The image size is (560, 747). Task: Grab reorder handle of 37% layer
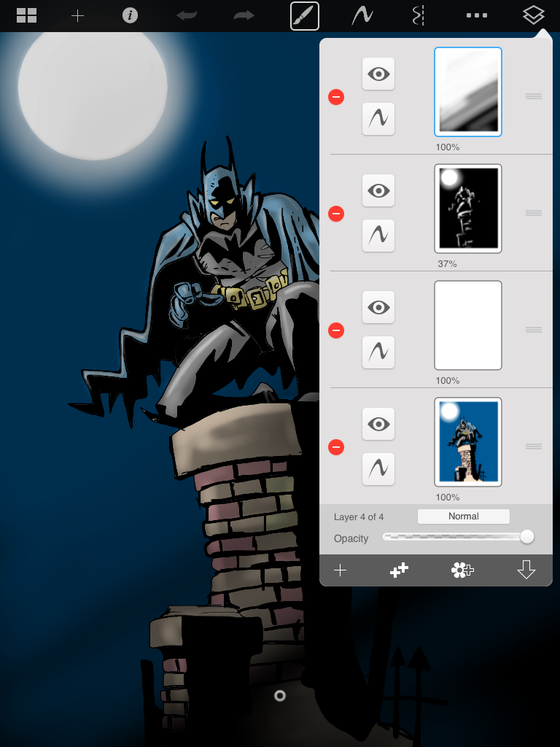point(534,213)
